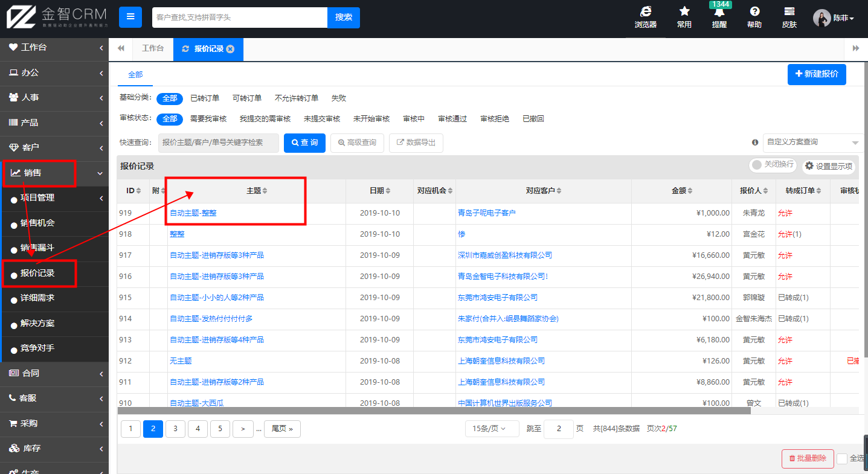The width and height of the screenshot is (868, 474).
Task: Collapse the 销售 sidebar menu
Action: [x=54, y=173]
